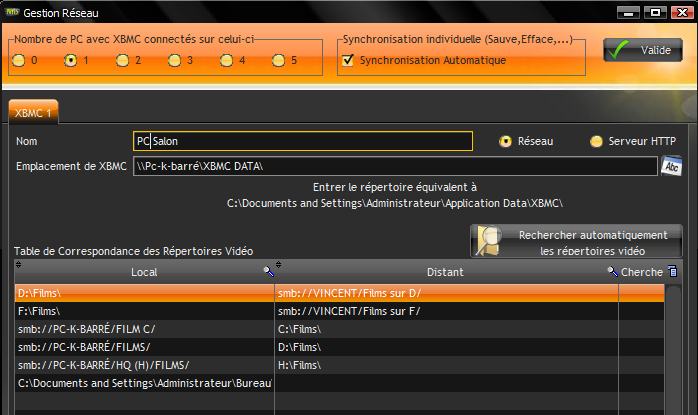The height and width of the screenshot is (415, 698).
Task: Select the Réseau radio button
Action: pos(506,142)
